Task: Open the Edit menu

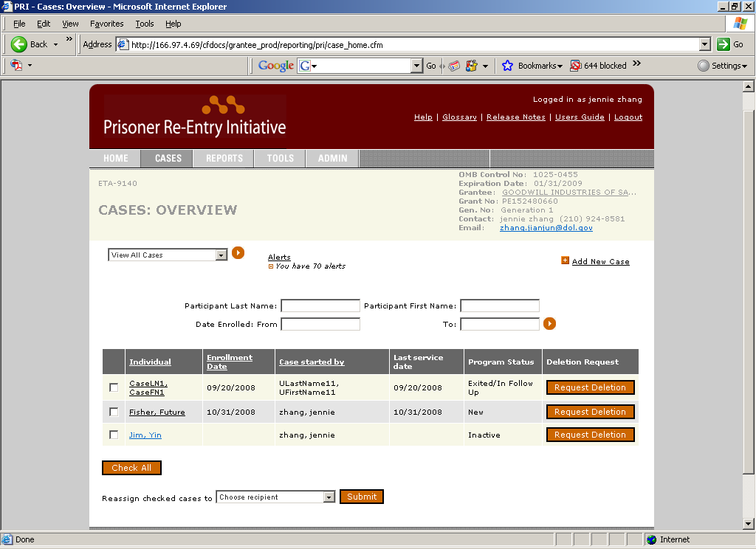Action: 44,24
